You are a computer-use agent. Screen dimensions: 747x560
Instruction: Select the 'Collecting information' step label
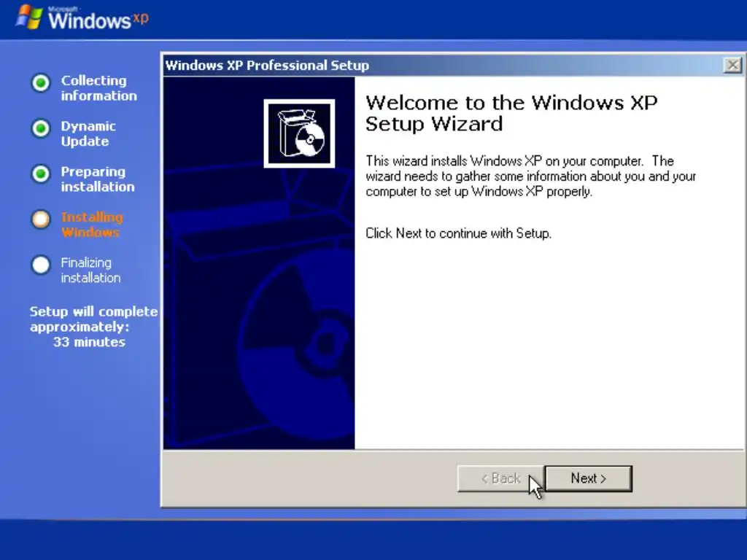(x=98, y=88)
